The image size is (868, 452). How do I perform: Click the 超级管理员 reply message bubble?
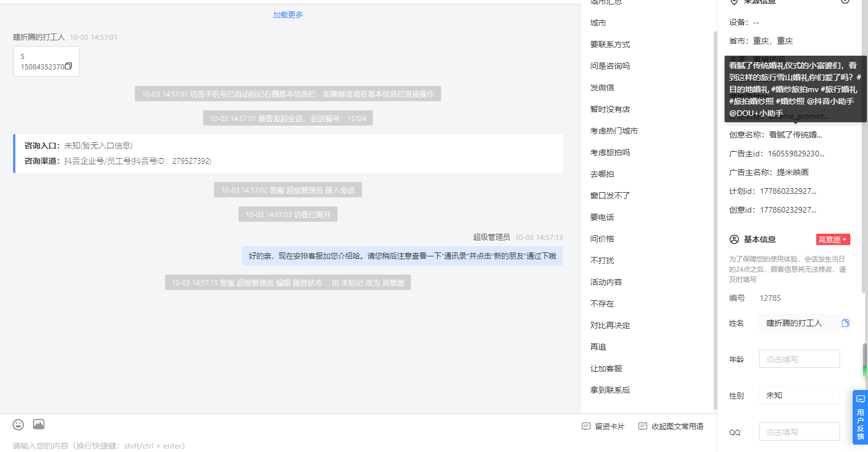402,256
